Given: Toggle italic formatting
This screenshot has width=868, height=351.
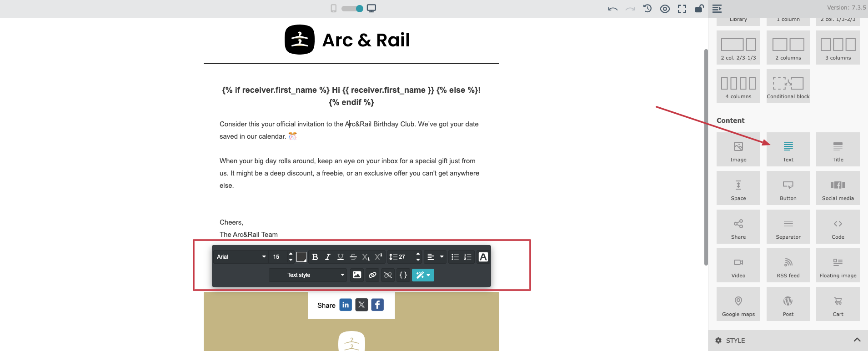Looking at the screenshot, I should tap(328, 257).
